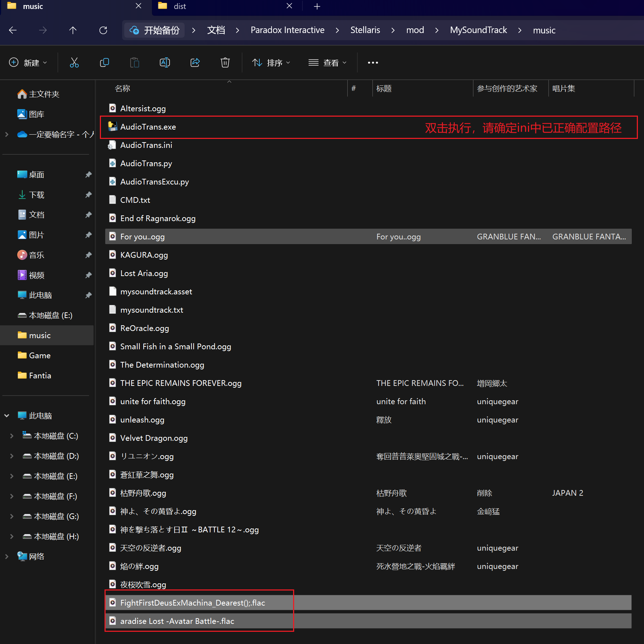Click the Copy icon in the toolbar
The height and width of the screenshot is (644, 644).
(x=105, y=62)
